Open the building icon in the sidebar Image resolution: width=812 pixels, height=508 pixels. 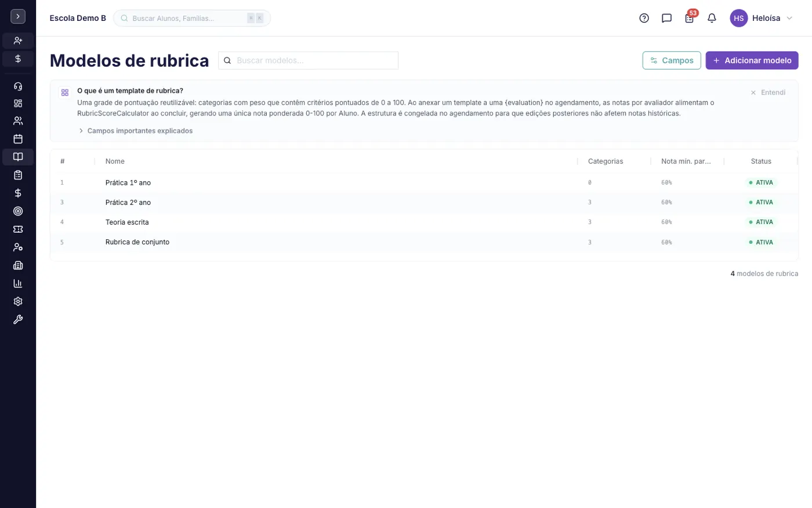[x=18, y=265]
